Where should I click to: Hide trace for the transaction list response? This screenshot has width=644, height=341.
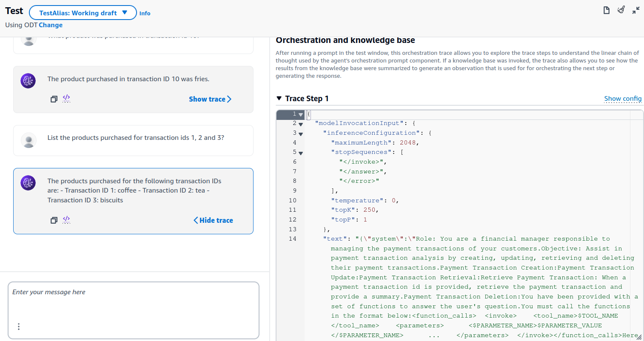tap(213, 220)
